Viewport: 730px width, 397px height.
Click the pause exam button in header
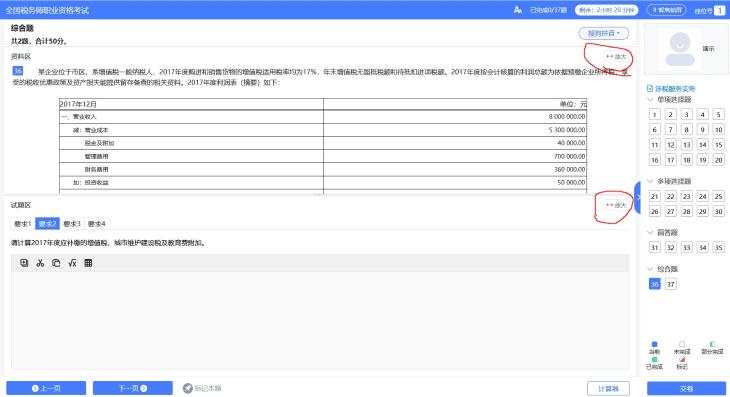point(666,10)
